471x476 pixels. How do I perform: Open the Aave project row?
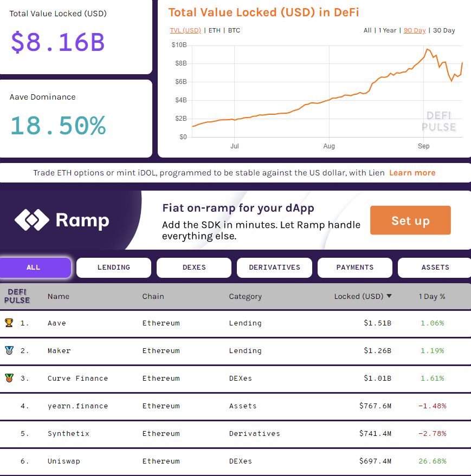coord(56,322)
